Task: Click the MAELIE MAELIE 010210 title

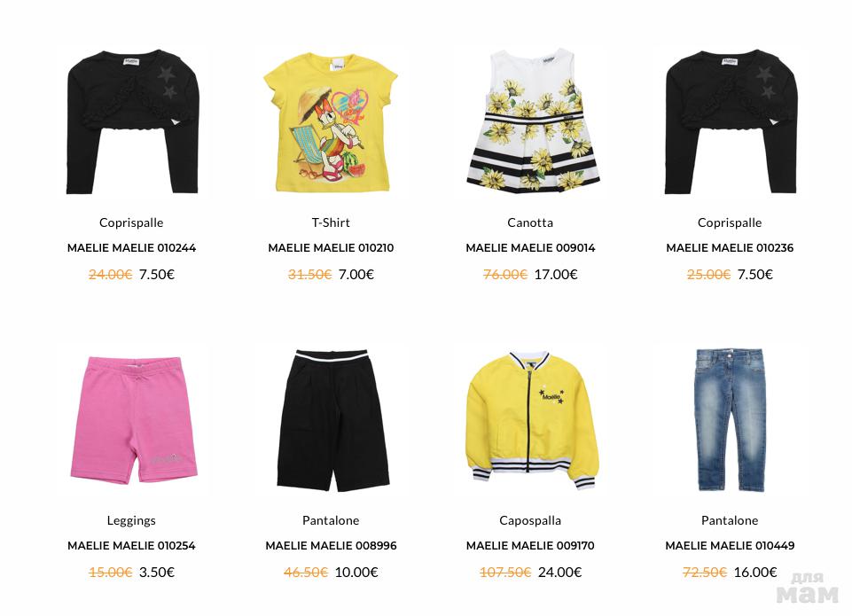Action: tap(331, 247)
